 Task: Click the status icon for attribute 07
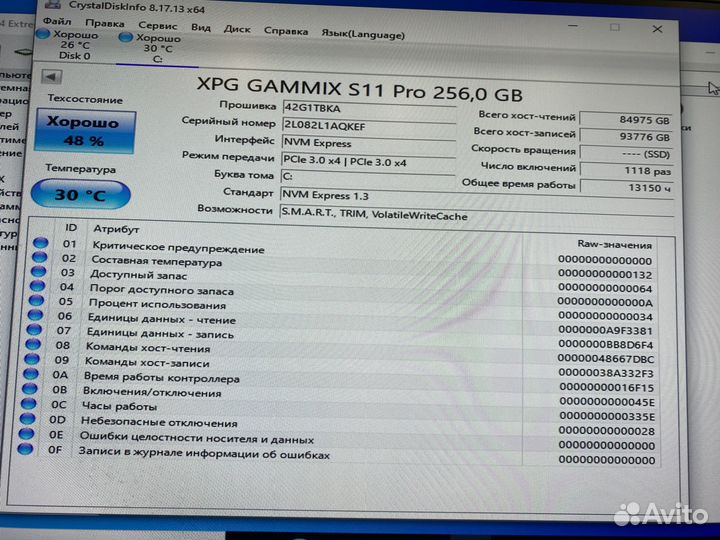tap(34, 329)
